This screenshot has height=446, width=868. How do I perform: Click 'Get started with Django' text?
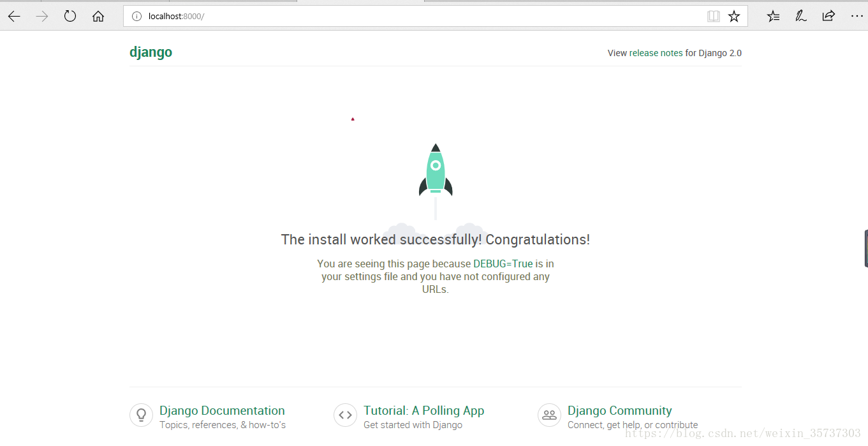[x=413, y=425]
